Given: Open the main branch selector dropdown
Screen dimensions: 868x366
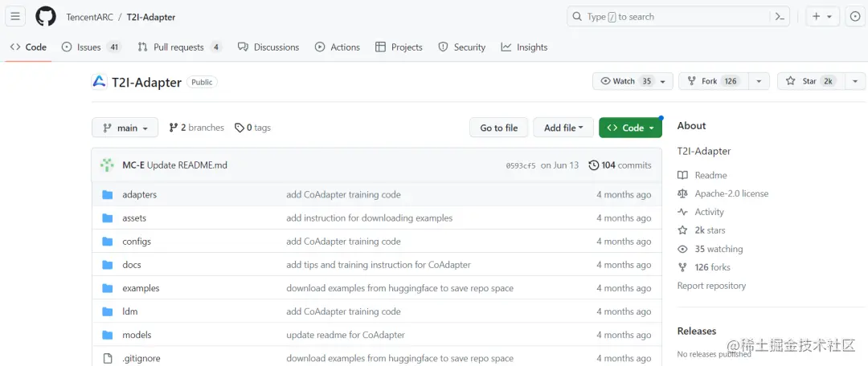Looking at the screenshot, I should click(125, 128).
